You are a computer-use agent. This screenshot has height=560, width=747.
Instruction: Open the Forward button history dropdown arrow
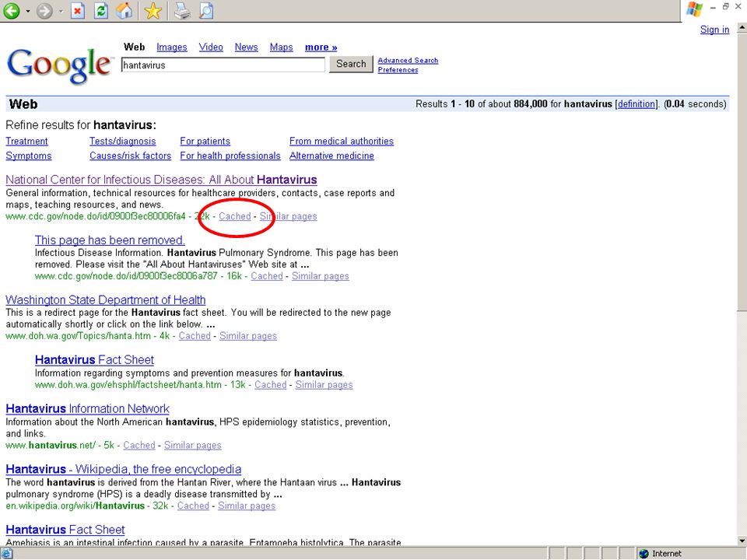[61, 11]
